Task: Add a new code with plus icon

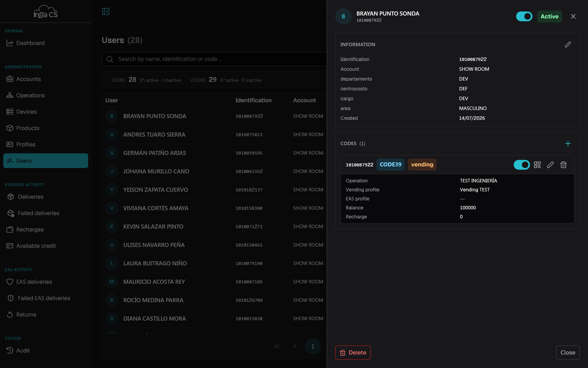Action: point(568,143)
